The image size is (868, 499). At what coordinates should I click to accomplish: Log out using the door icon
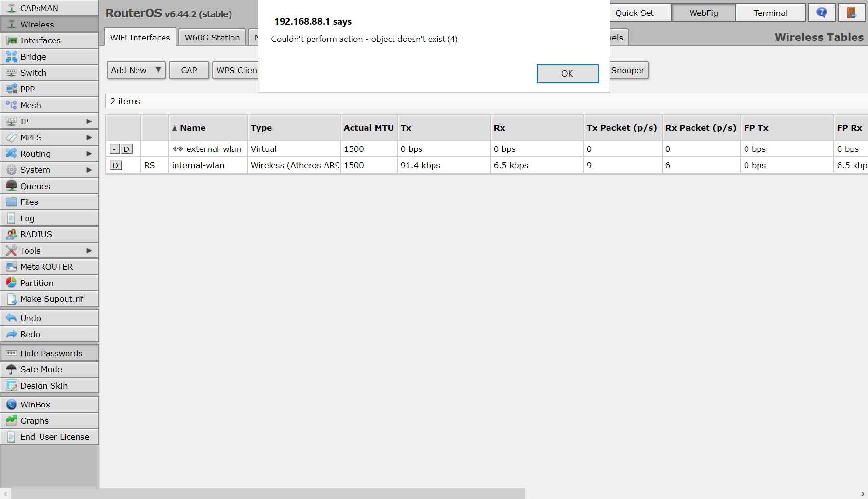click(x=851, y=13)
